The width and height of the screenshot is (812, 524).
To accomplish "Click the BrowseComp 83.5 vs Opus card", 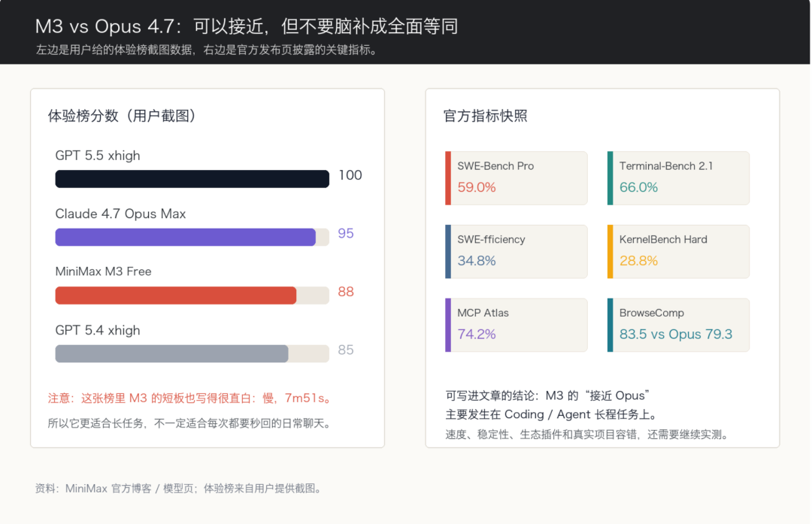I will click(x=678, y=326).
